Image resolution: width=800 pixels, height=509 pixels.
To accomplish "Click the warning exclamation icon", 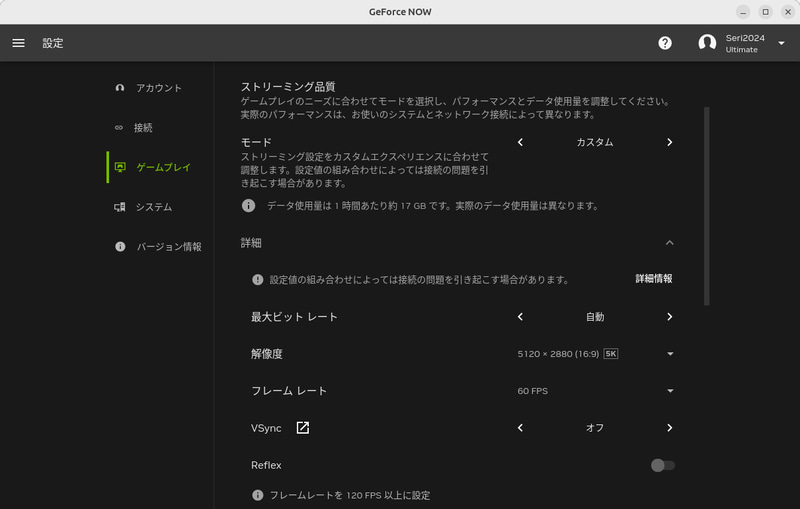I will pyautogui.click(x=258, y=279).
